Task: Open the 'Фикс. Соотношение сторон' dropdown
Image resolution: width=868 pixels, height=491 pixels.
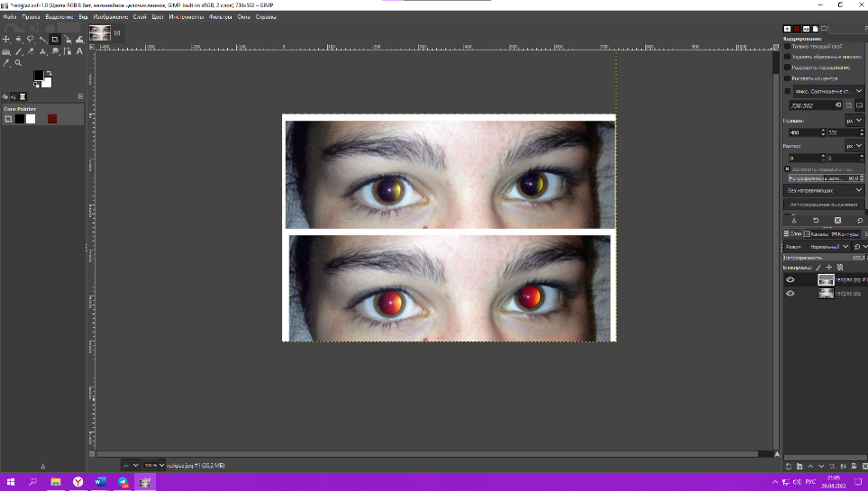Action: point(828,91)
